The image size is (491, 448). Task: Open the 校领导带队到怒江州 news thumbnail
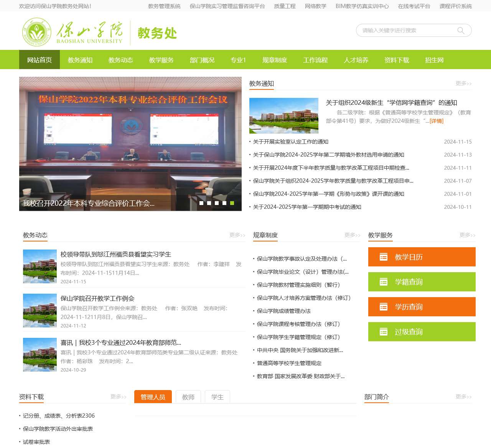[40, 266]
